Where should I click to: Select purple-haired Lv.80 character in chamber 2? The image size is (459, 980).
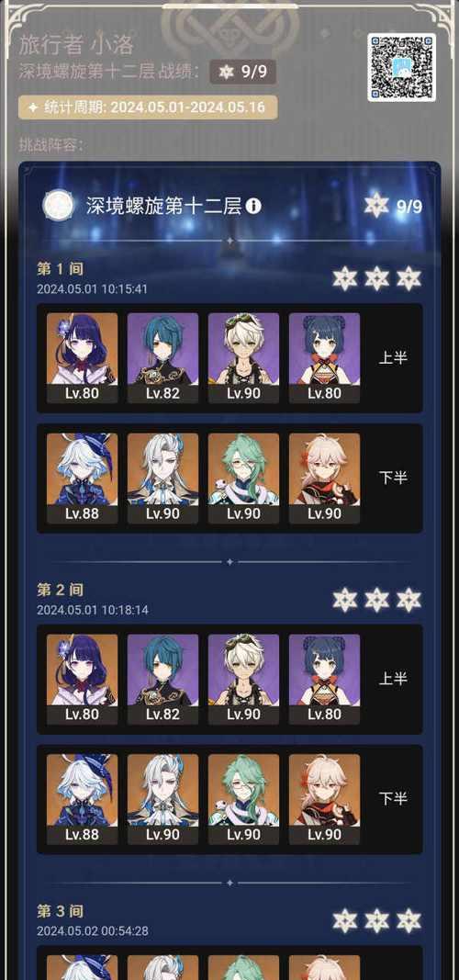(x=82, y=680)
